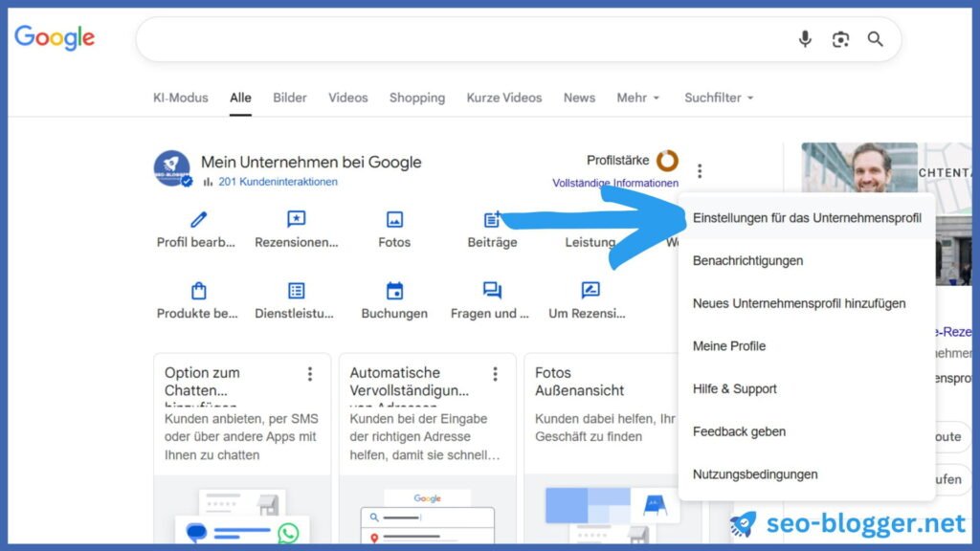The height and width of the screenshot is (551, 980).
Task: Open Vollständige Informationen link
Action: [615, 182]
